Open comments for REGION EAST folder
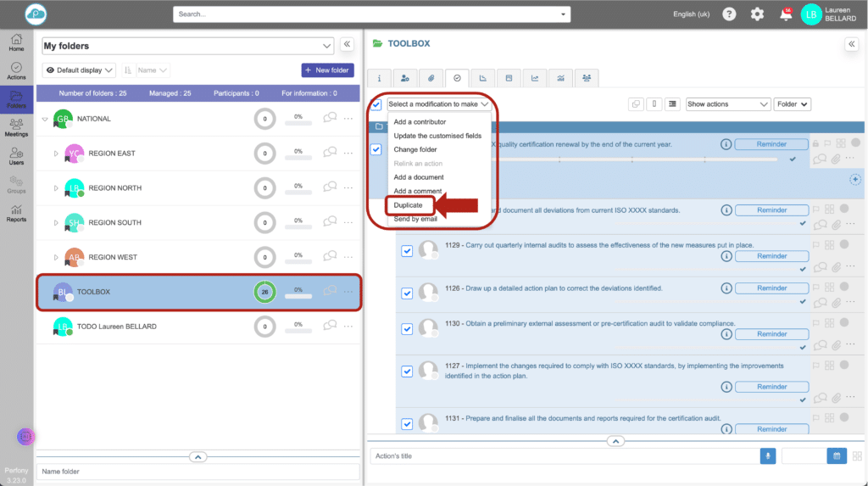Screen dimensions: 868x486 [x=330, y=153]
